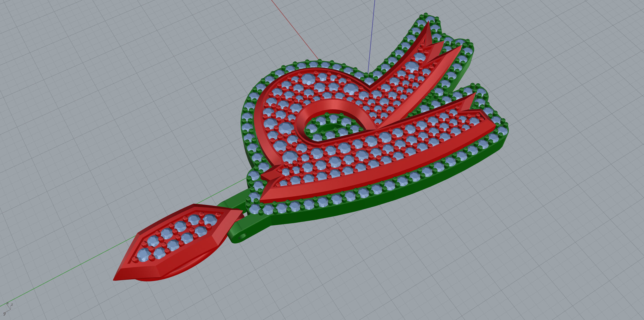
Task: Select the red arrowhead tip piece
Action: pyautogui.click(x=178, y=243)
